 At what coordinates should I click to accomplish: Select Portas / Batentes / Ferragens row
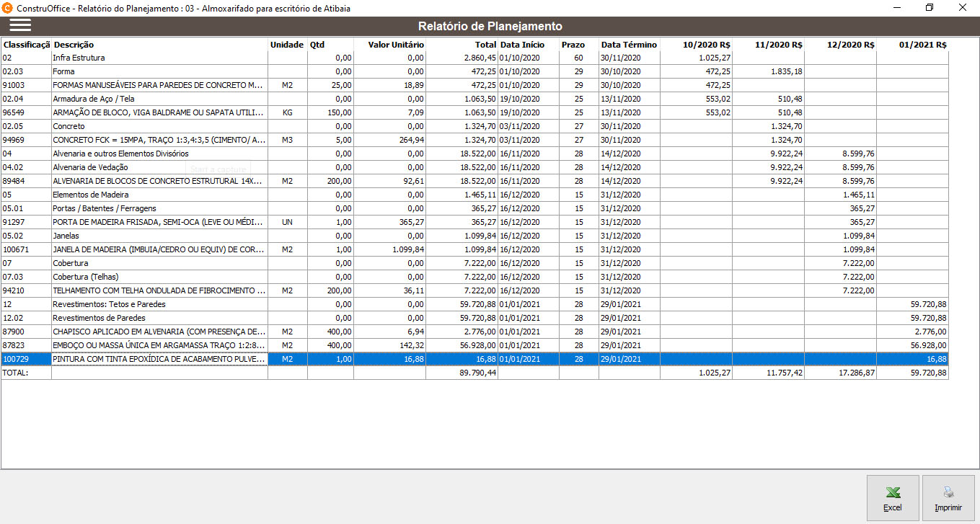(x=474, y=208)
